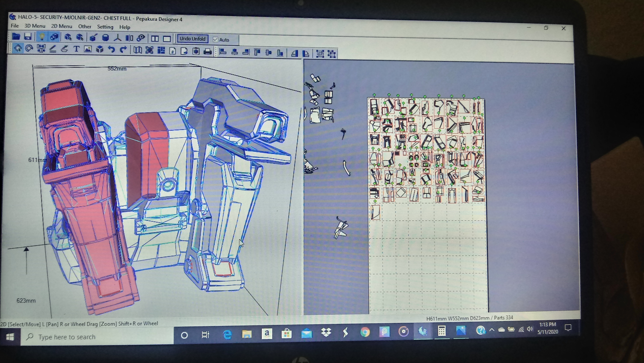Click the ungroup parts icon
Screen dimensions: 644x363
pos(331,54)
